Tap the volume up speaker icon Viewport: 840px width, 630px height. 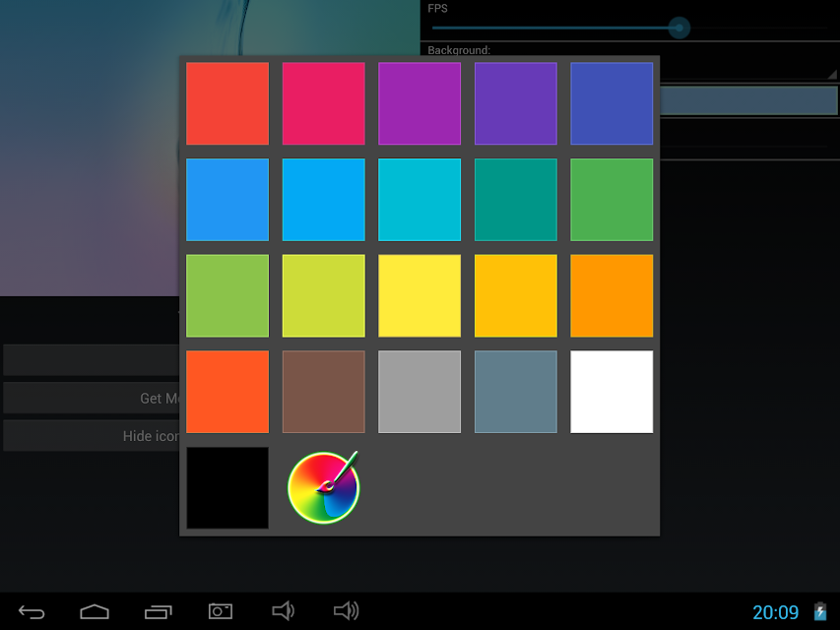[346, 610]
